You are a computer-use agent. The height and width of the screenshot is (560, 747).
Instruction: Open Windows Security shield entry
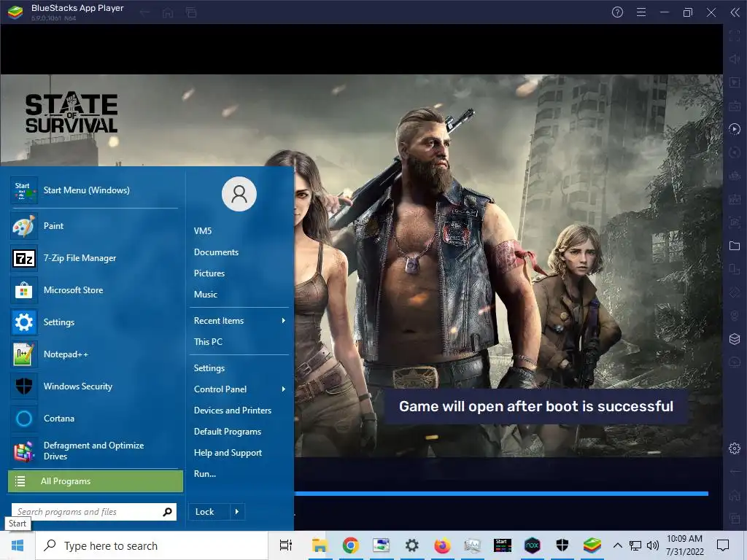click(x=94, y=386)
